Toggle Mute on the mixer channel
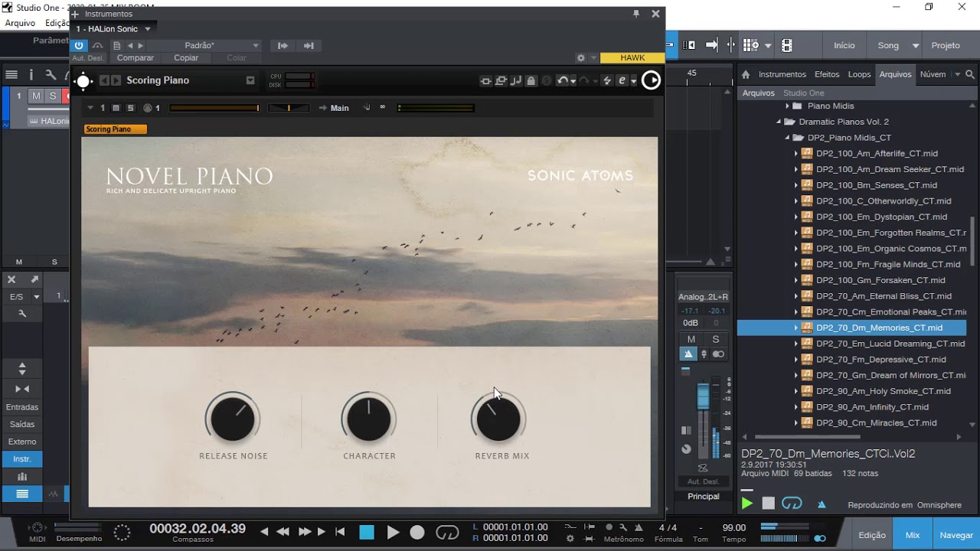This screenshot has height=551, width=980. (x=691, y=339)
